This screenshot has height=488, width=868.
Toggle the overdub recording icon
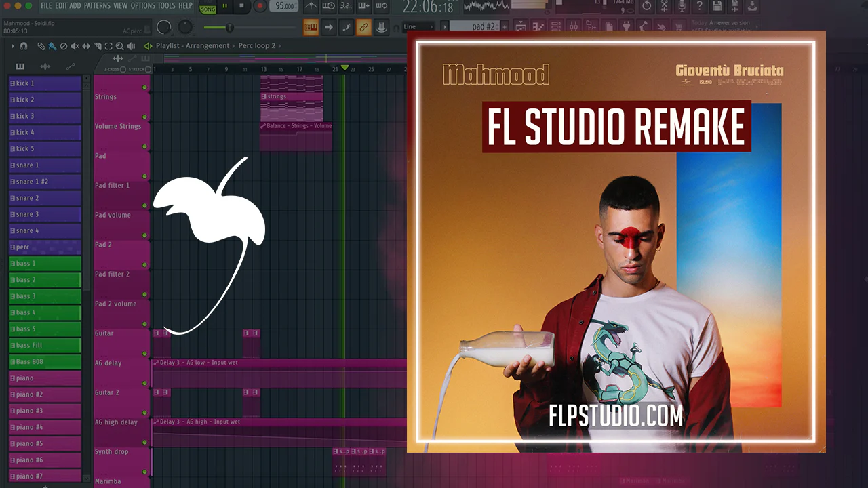[x=363, y=7]
